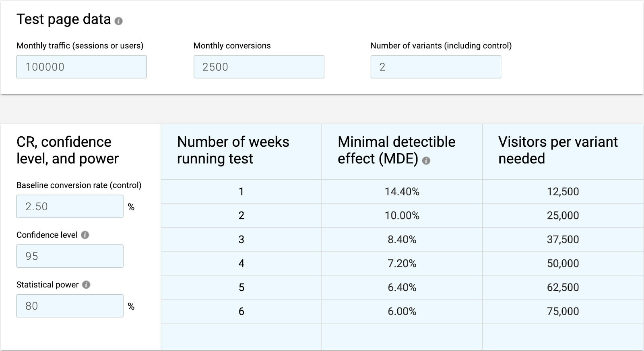The image size is (644, 351).
Task: Click the 14.40% MDE value
Action: (402, 192)
